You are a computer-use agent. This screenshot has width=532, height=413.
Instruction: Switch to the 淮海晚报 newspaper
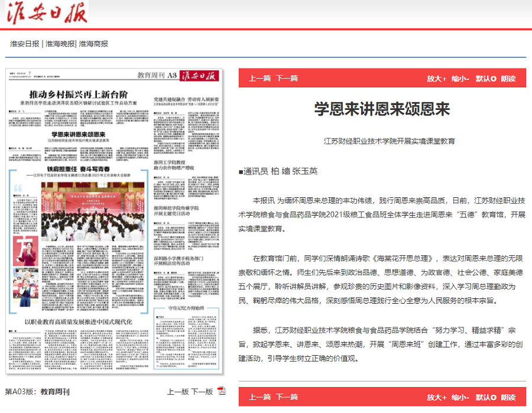[x=60, y=44]
